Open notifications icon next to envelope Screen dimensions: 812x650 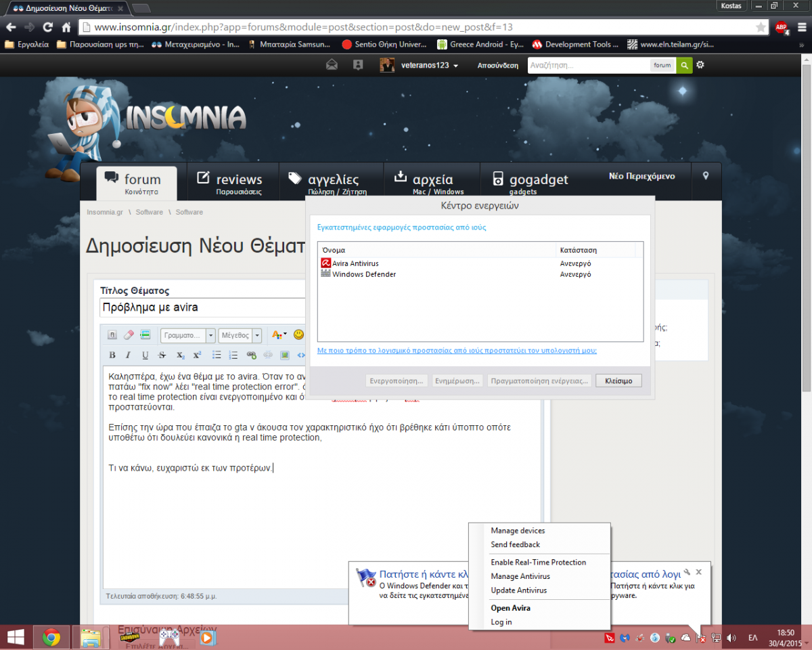(x=358, y=65)
